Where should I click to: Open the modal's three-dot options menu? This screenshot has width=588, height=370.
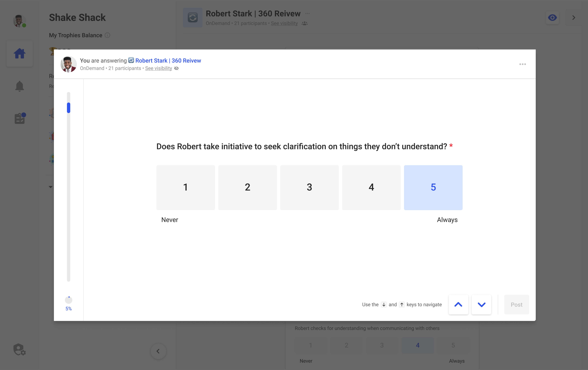[523, 64]
